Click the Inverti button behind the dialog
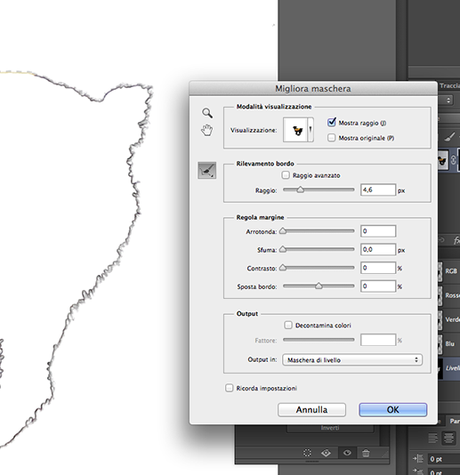The image size is (460, 475). 330,428
